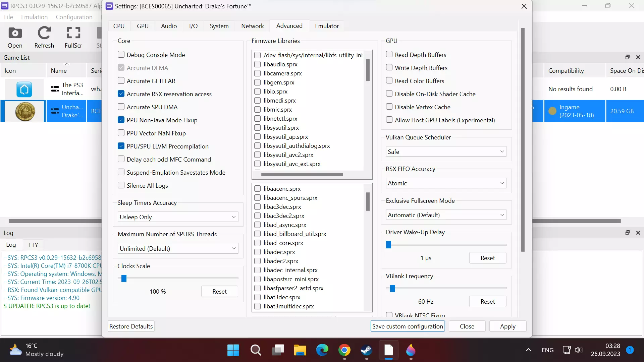
Task: Open File Explorer from the taskbar
Action: pyautogui.click(x=300, y=350)
